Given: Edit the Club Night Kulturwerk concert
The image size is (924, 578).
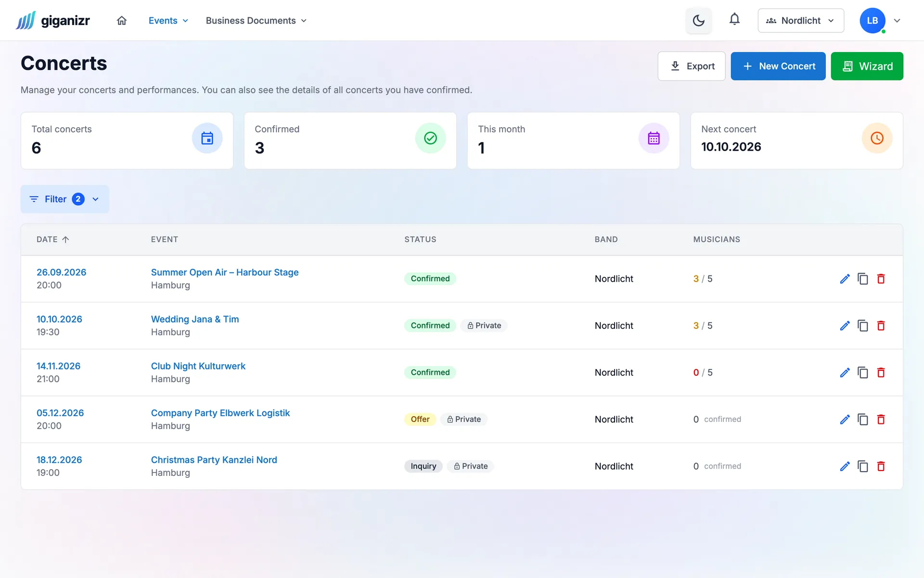Looking at the screenshot, I should (x=845, y=372).
